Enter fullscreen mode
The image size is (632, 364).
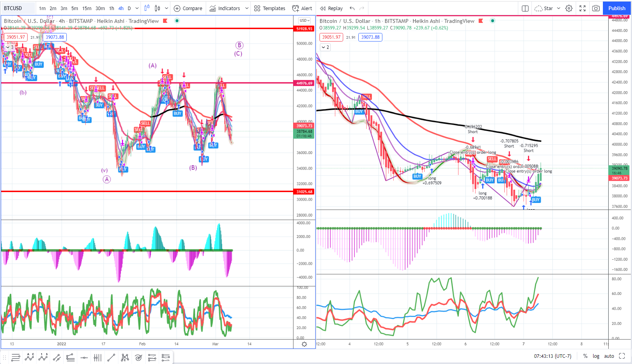582,8
